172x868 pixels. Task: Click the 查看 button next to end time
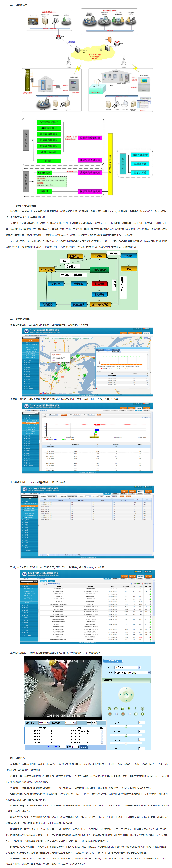pyautogui.click(x=89, y=723)
